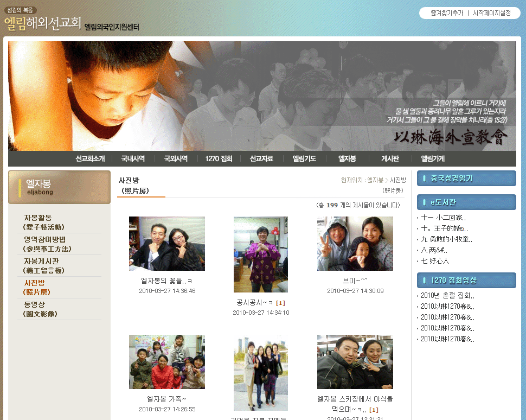Open the 엘림가게 menu
Image resolution: width=526 pixels, height=420 pixels.
433,158
